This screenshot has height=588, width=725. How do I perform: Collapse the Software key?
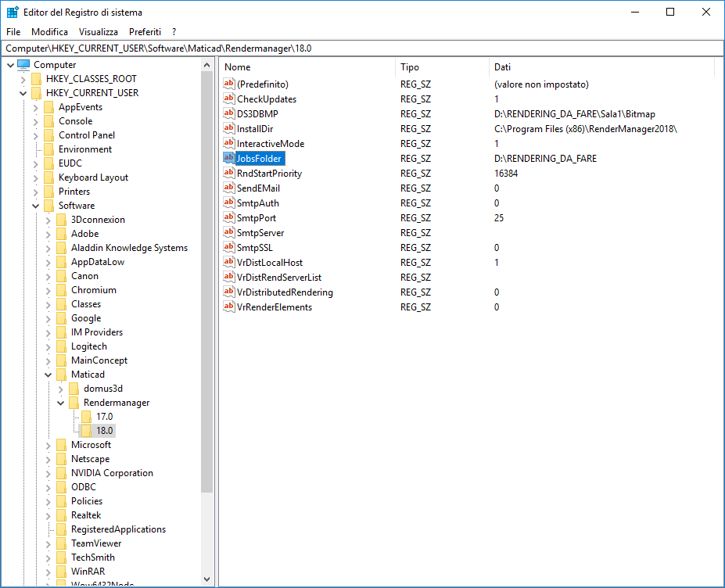(x=36, y=206)
